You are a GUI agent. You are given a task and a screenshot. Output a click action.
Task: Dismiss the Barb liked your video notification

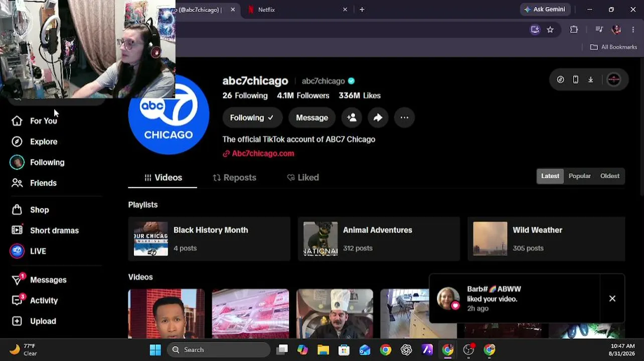(x=612, y=299)
